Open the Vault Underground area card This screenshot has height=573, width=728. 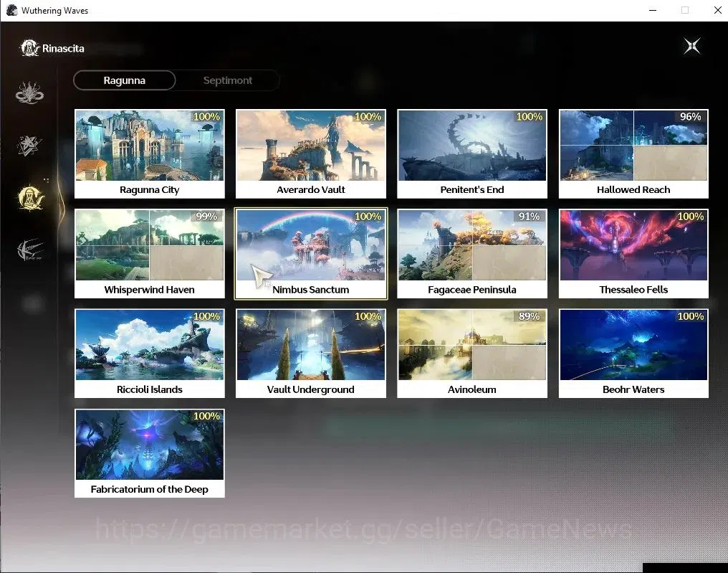click(310, 354)
